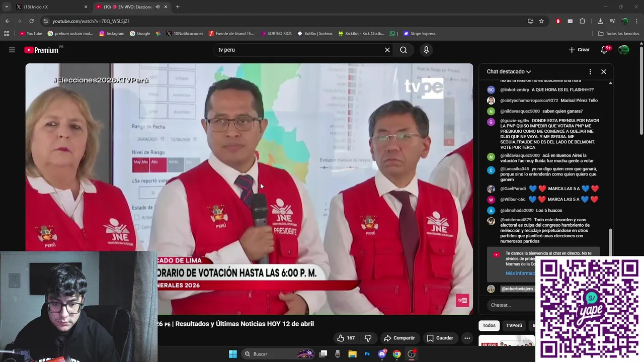The height and width of the screenshot is (362, 644).
Task: Open the account avatar menu
Action: (x=624, y=50)
